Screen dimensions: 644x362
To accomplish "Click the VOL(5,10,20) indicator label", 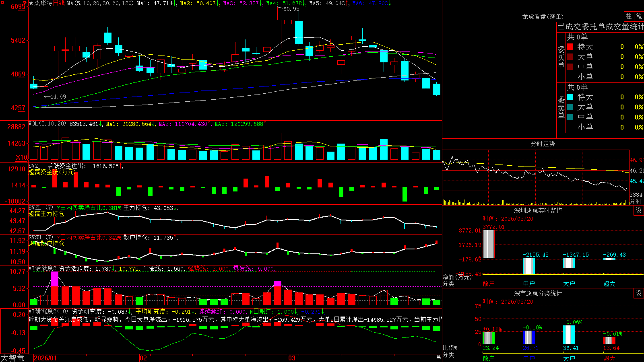I will [47, 124].
